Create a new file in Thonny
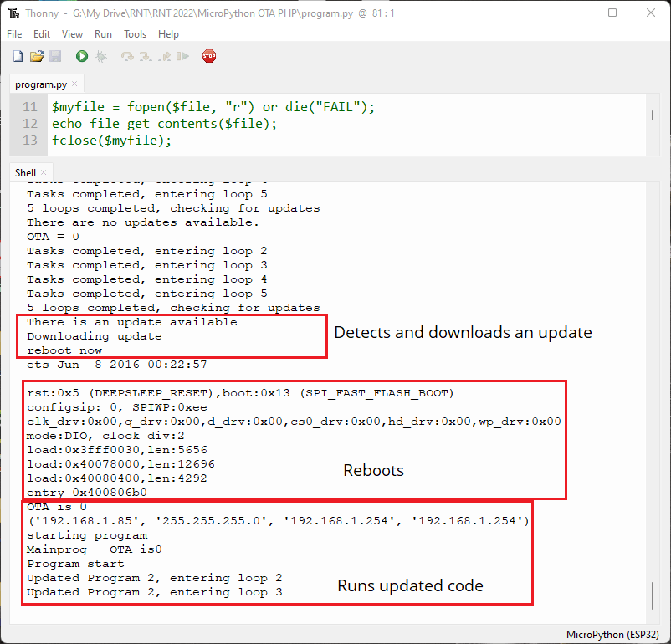Image resolution: width=671 pixels, height=644 pixels. pos(18,56)
